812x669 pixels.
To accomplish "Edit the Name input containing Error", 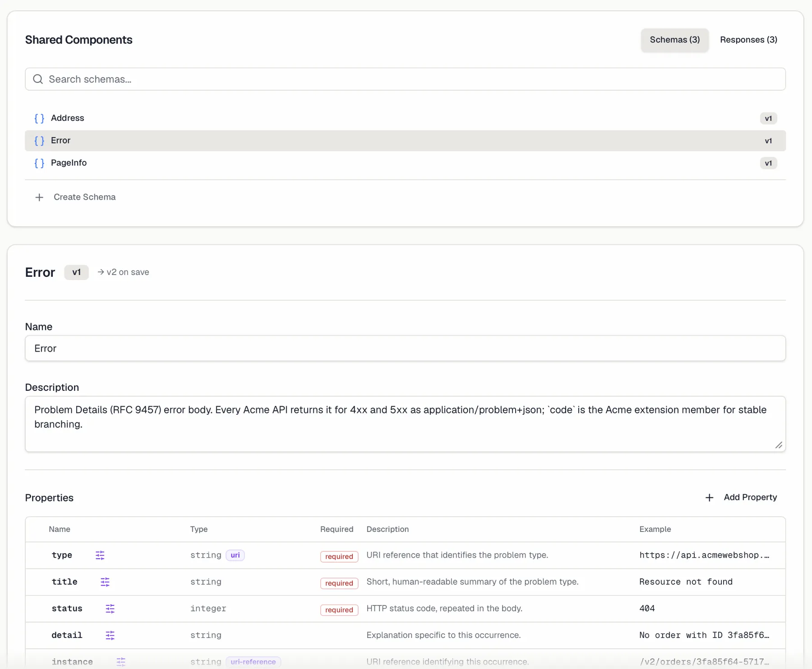I will click(405, 348).
